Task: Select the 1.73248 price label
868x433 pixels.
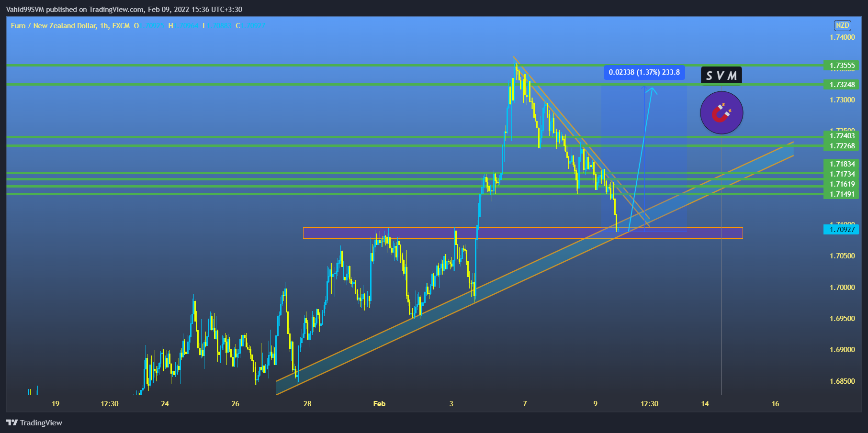Action: coord(841,85)
